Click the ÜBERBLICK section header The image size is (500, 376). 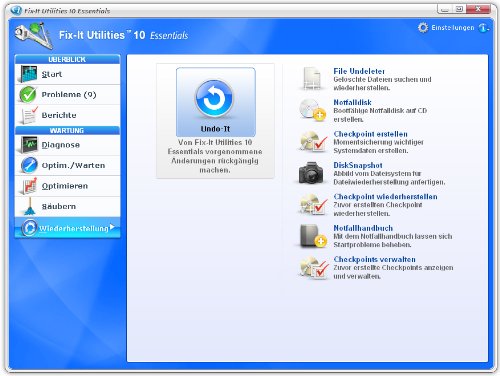point(67,59)
